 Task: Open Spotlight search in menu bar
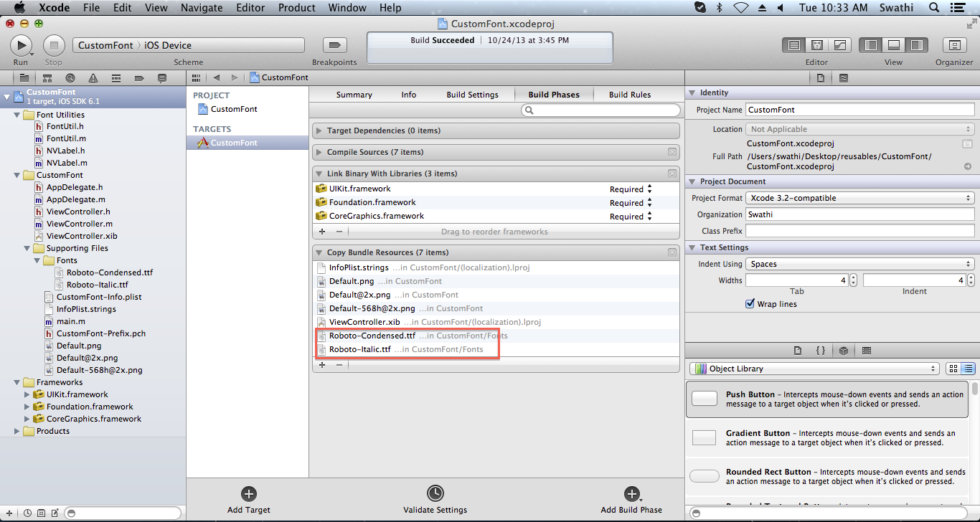(934, 8)
